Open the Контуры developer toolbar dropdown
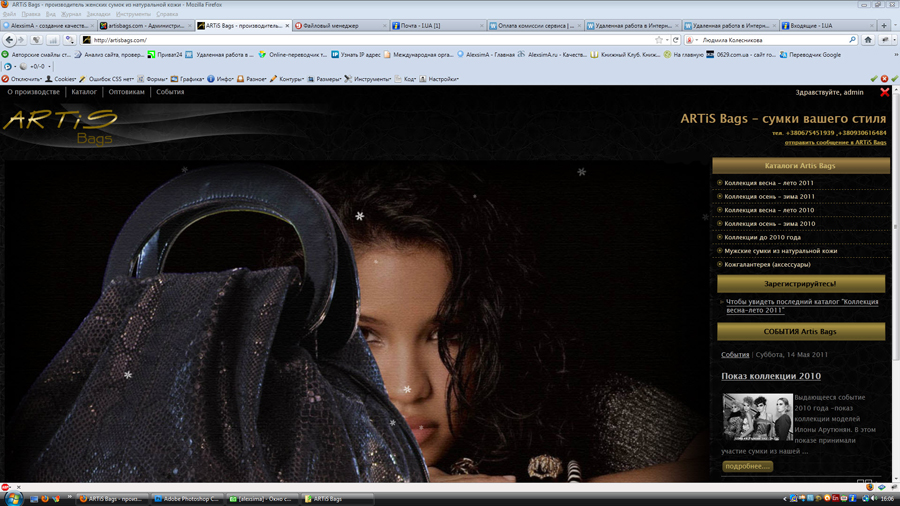900x506 pixels. [x=286, y=79]
